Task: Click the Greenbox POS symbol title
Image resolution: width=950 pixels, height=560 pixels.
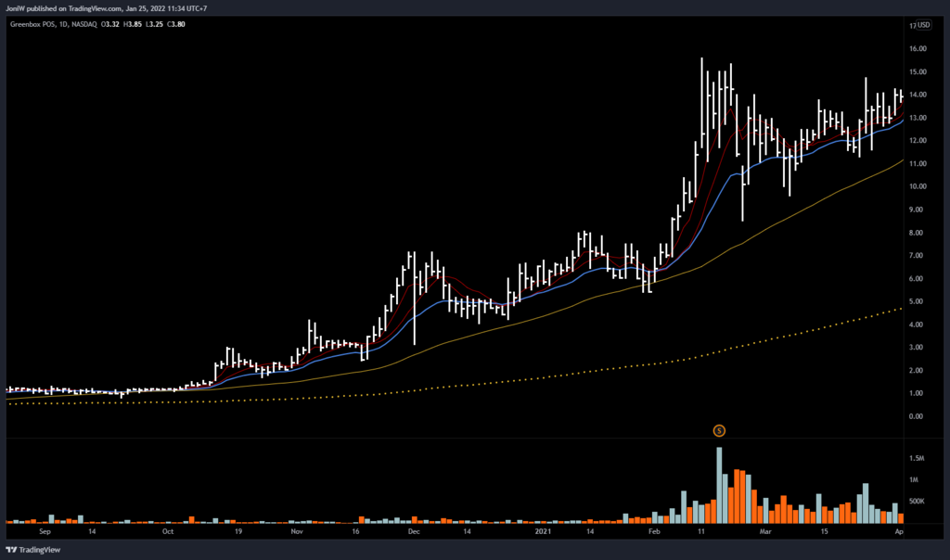Action: tap(34, 25)
